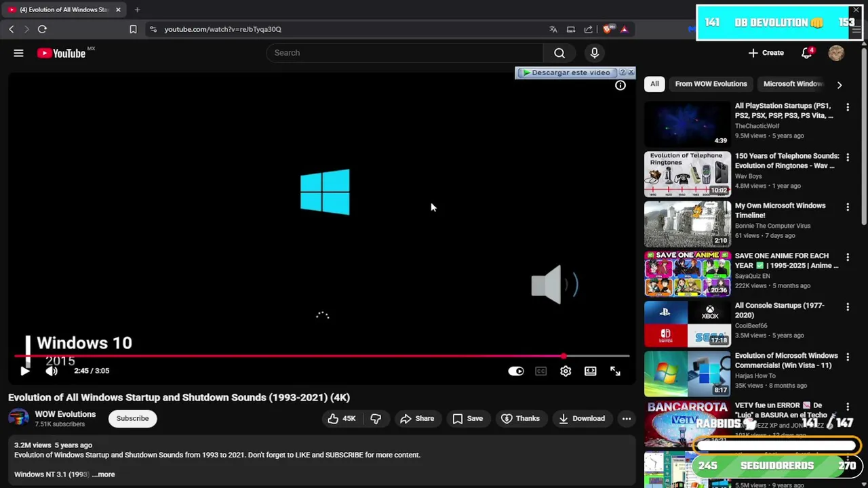
Task: Save the video to a playlist
Action: pyautogui.click(x=467, y=419)
